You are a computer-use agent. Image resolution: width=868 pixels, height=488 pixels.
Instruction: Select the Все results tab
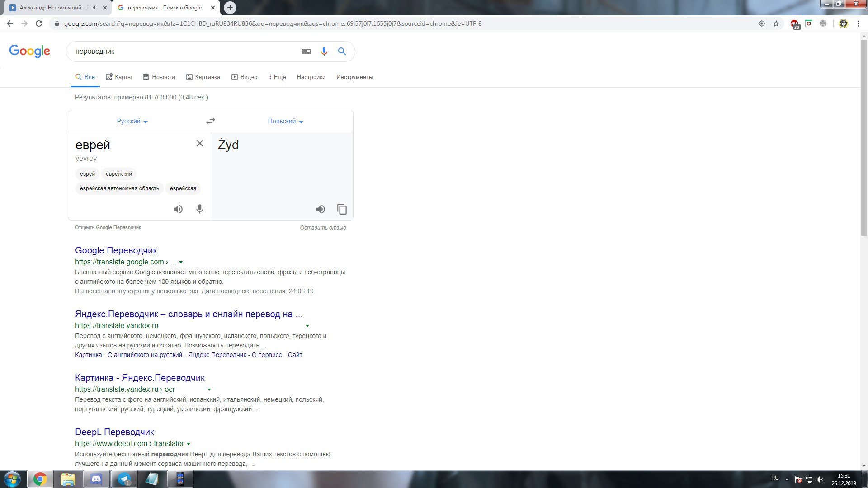pos(85,77)
